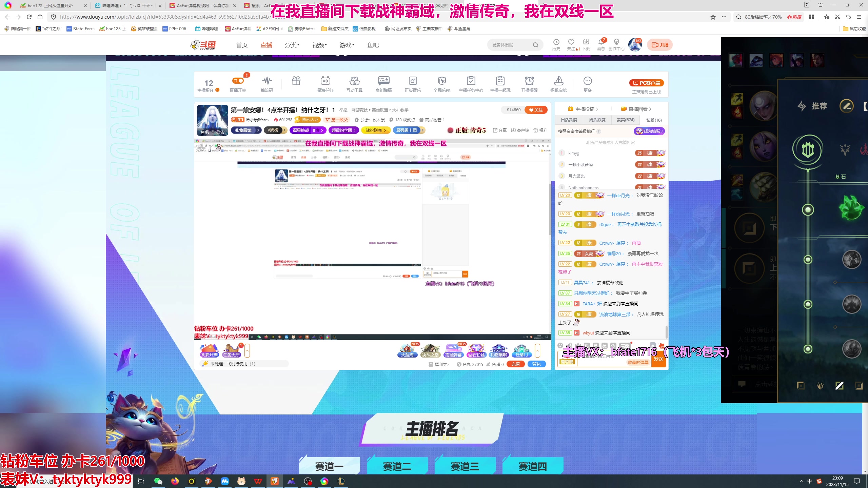Viewport: 868px width, 488px height.
Task: Select the 赛道二 ranking tab
Action: pyautogui.click(x=397, y=466)
